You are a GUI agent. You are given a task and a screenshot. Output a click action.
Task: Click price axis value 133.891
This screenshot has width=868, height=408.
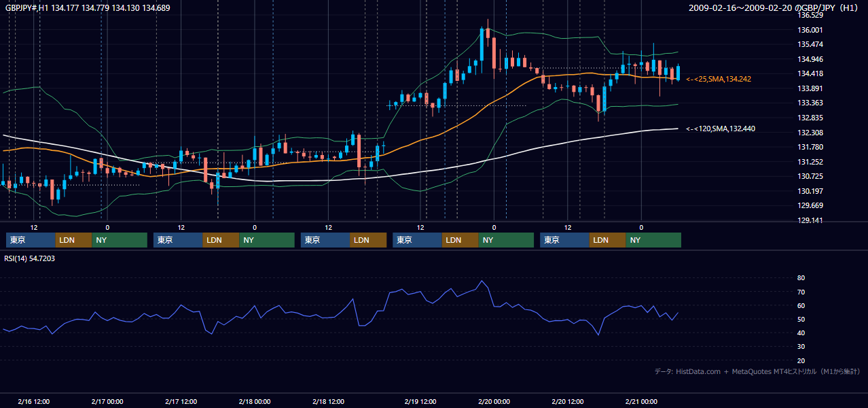pos(810,88)
